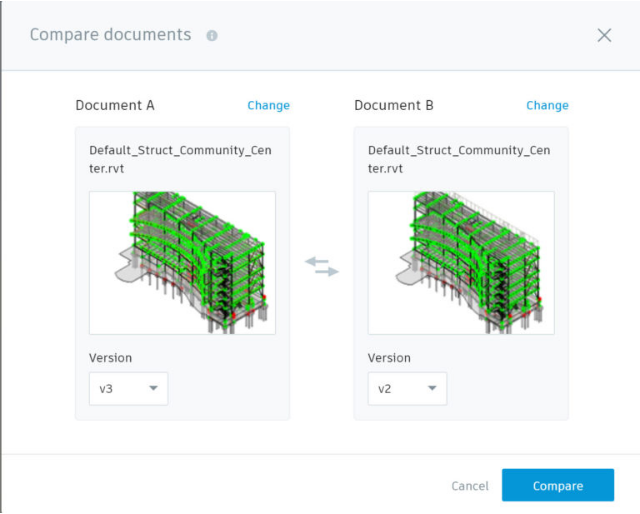The image size is (640, 514).
Task: Click the file name under Document B
Action: point(459,159)
